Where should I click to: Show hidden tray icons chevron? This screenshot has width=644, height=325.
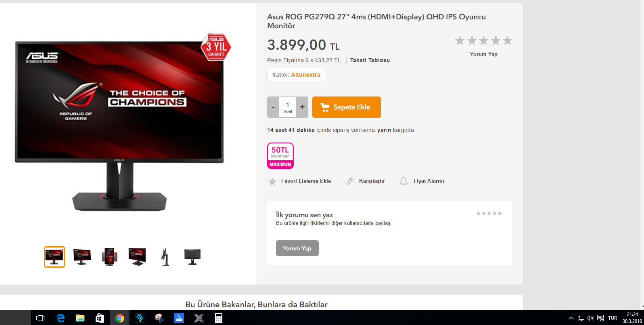point(571,318)
